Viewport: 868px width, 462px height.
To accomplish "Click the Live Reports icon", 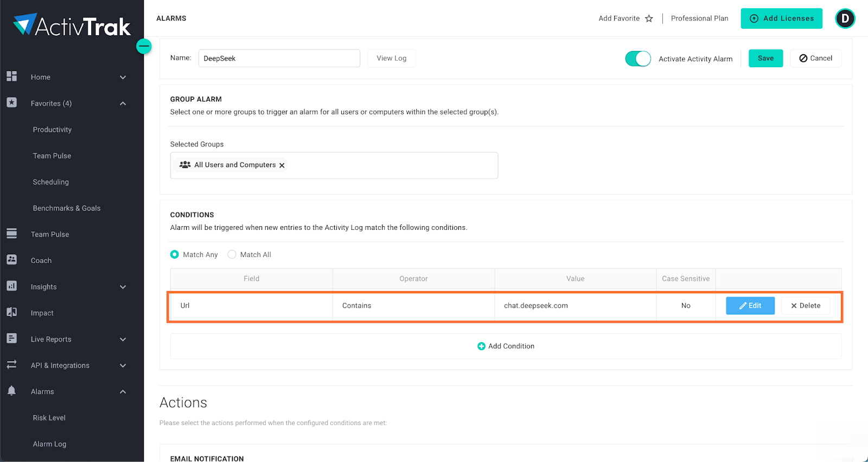I will pyautogui.click(x=12, y=338).
